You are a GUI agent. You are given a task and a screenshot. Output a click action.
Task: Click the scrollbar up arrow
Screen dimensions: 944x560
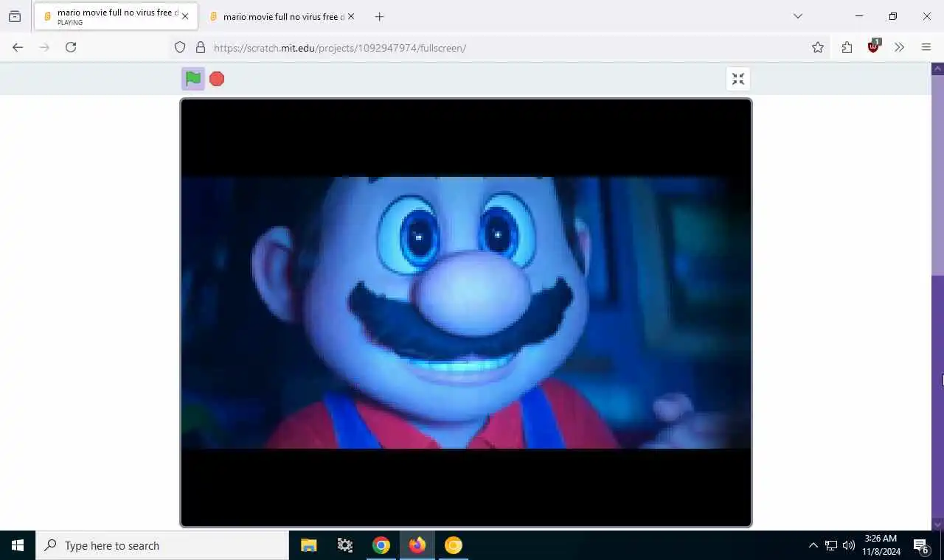pyautogui.click(x=938, y=69)
